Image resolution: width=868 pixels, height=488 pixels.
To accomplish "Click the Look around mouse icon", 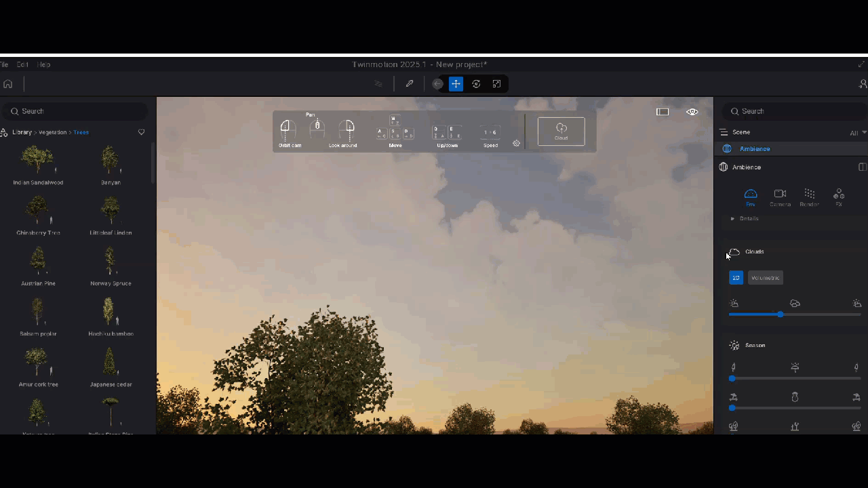I will (347, 130).
